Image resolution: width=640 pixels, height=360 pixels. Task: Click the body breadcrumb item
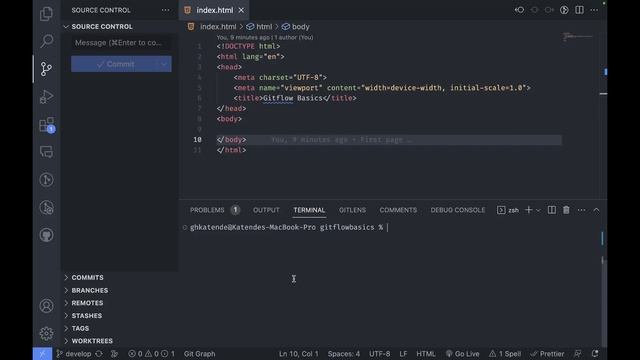point(296,27)
